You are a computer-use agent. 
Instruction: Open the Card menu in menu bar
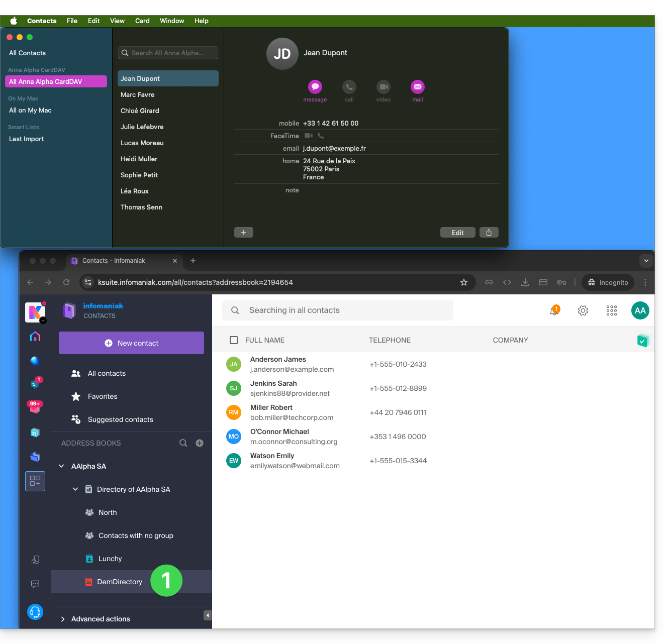(142, 21)
